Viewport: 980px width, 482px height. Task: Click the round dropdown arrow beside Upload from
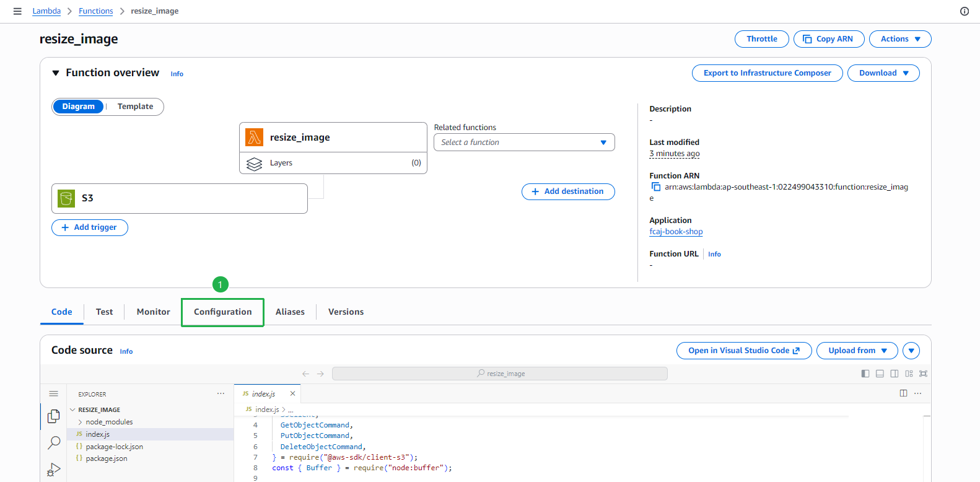(x=911, y=351)
